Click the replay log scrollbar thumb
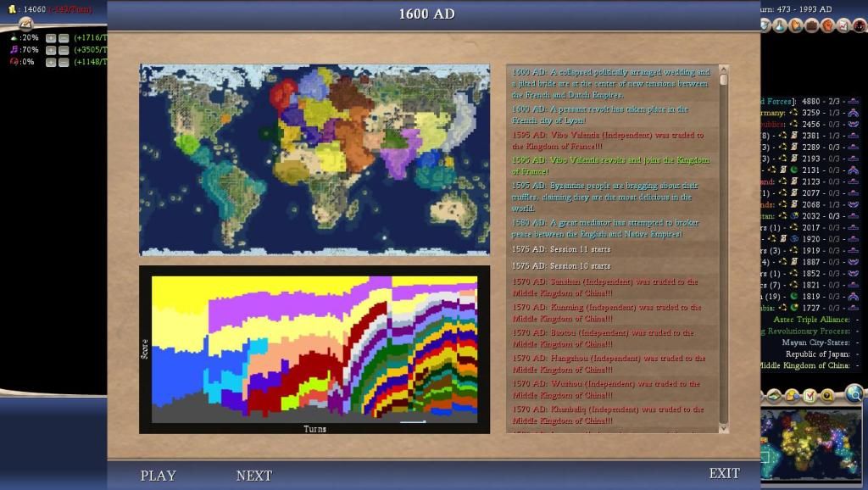 [723, 80]
